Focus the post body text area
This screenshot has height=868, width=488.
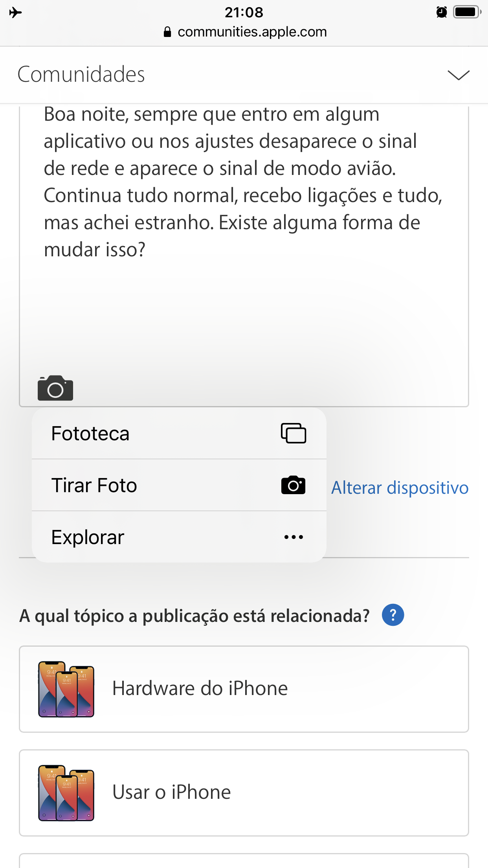point(244,307)
